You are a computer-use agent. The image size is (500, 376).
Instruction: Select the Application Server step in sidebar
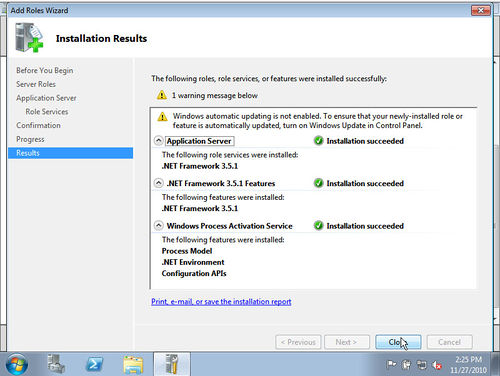[46, 98]
